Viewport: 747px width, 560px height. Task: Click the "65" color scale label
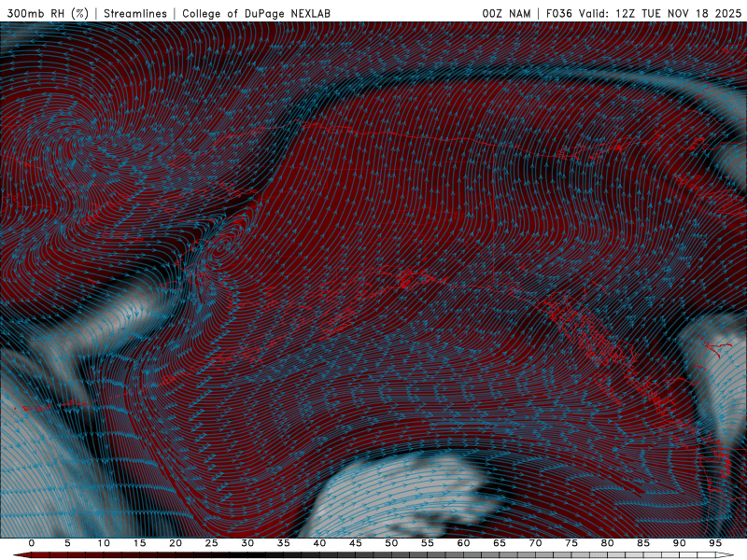pyautogui.click(x=500, y=543)
